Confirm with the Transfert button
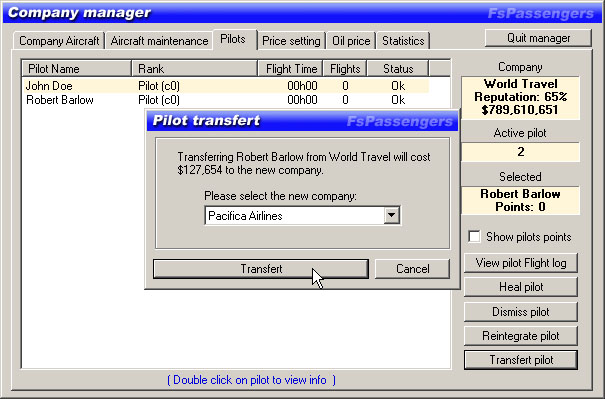Image resolution: width=605 pixels, height=399 pixels. (x=261, y=269)
